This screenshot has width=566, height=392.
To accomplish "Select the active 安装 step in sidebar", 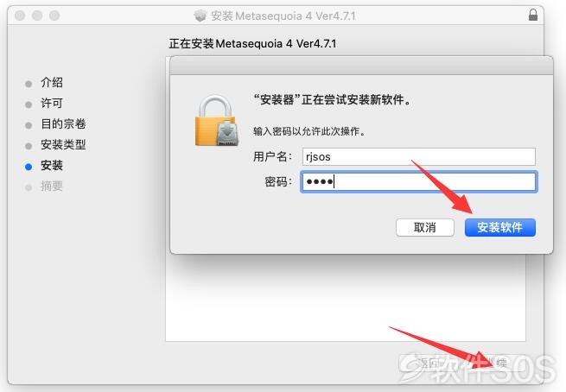I will coord(52,166).
